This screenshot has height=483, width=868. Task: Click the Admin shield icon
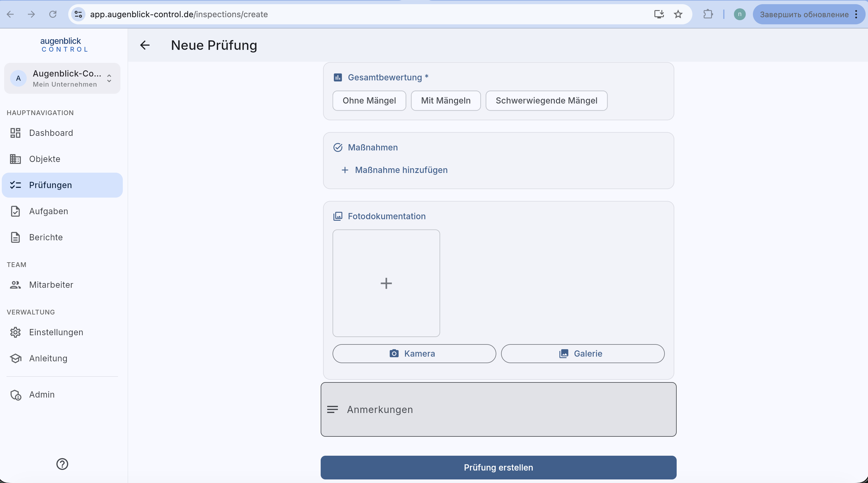16,395
